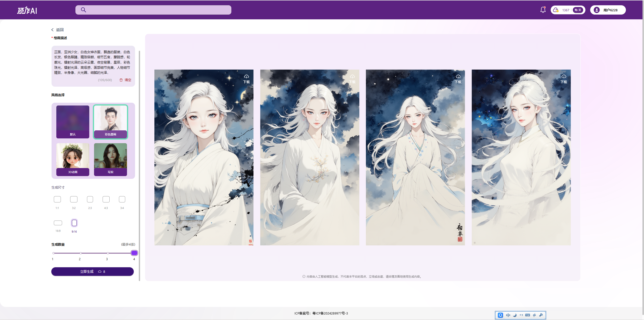Viewport: 644px width, 320px height.
Task: Set generation quantity slider to 2
Action: click(80, 253)
